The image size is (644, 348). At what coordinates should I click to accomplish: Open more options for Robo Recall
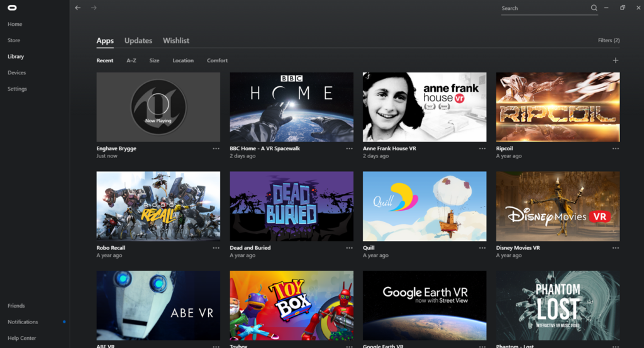pyautogui.click(x=216, y=248)
